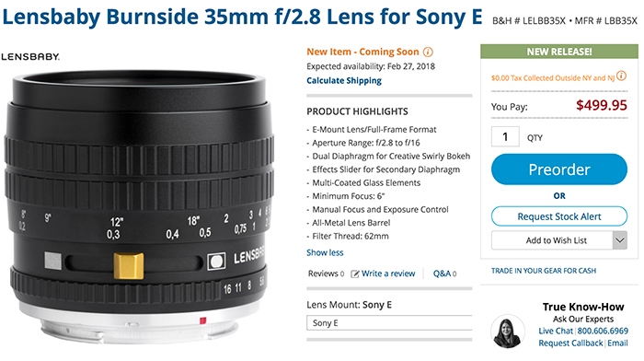Click the Lensbaby Burnside lens product image
This screenshot has height=361, width=644.
point(139,205)
